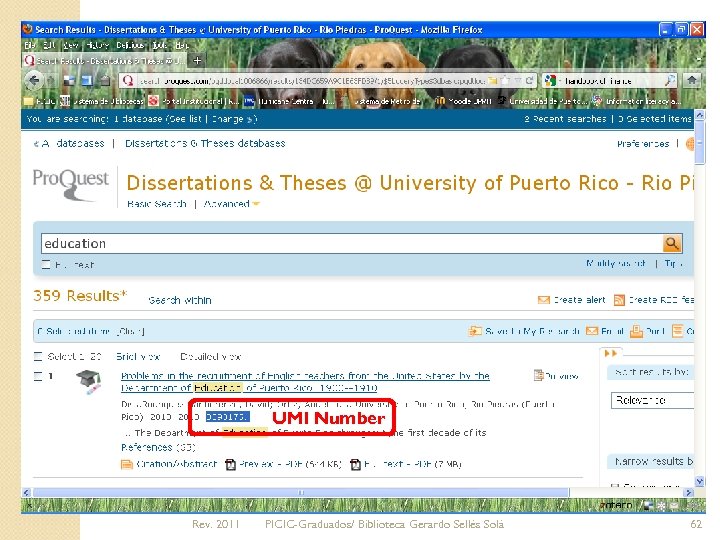
Task: Click the Citation/Abstract folder icon
Action: tap(127, 464)
